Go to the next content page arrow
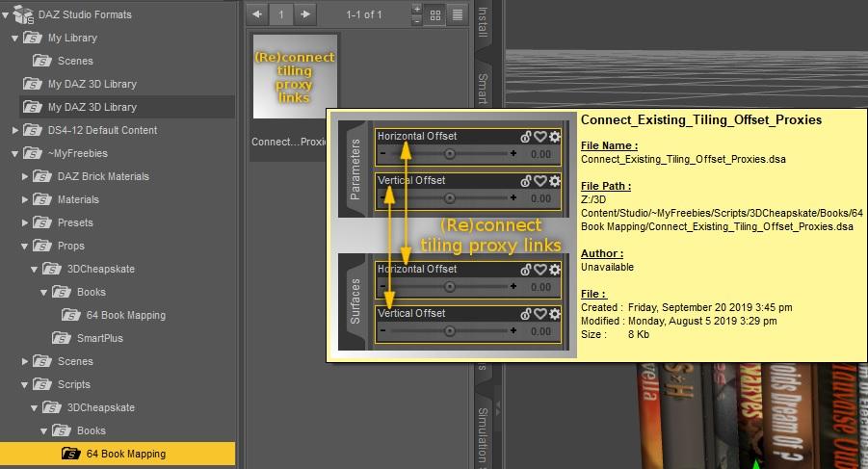This screenshot has height=469, width=868. pyautogui.click(x=305, y=14)
